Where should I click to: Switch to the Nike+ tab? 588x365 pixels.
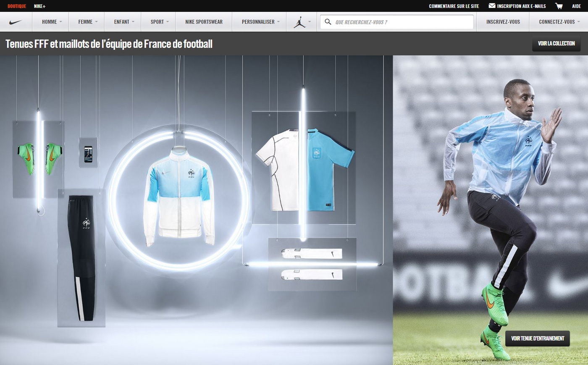tap(39, 6)
